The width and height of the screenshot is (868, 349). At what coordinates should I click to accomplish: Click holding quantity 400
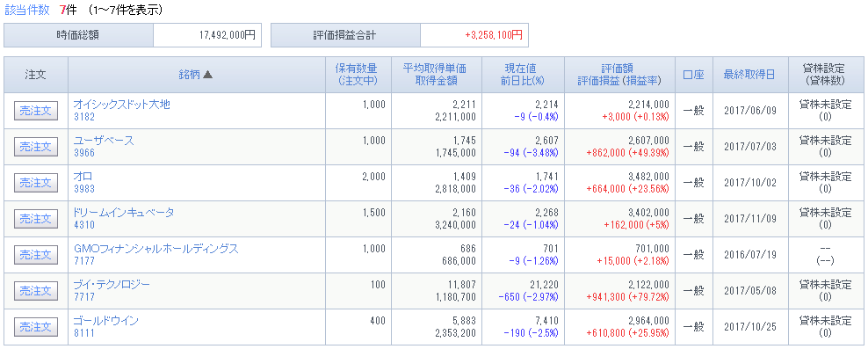tap(378, 320)
